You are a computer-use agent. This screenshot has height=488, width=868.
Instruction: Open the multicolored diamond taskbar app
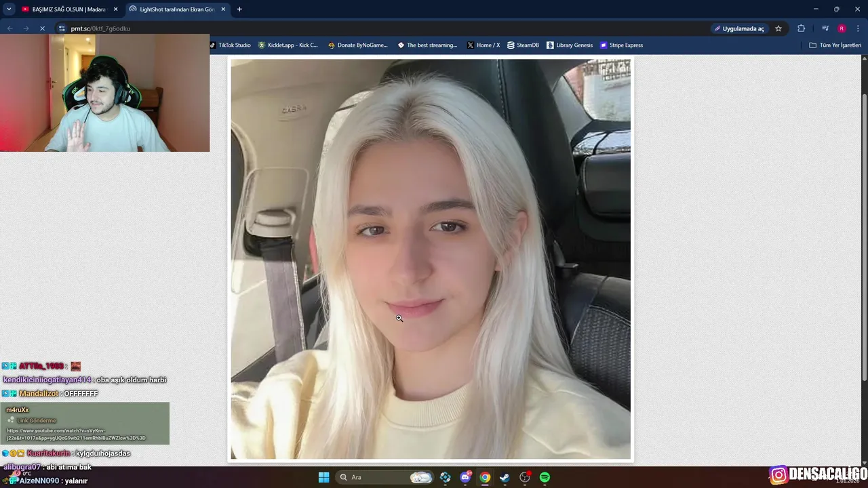445,477
